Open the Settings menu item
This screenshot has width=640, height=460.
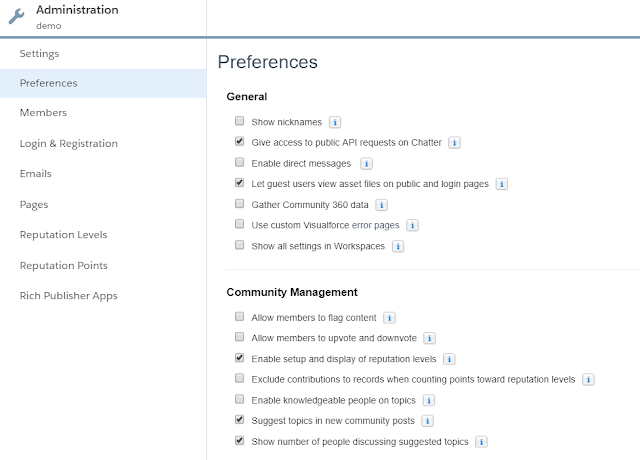(40, 53)
